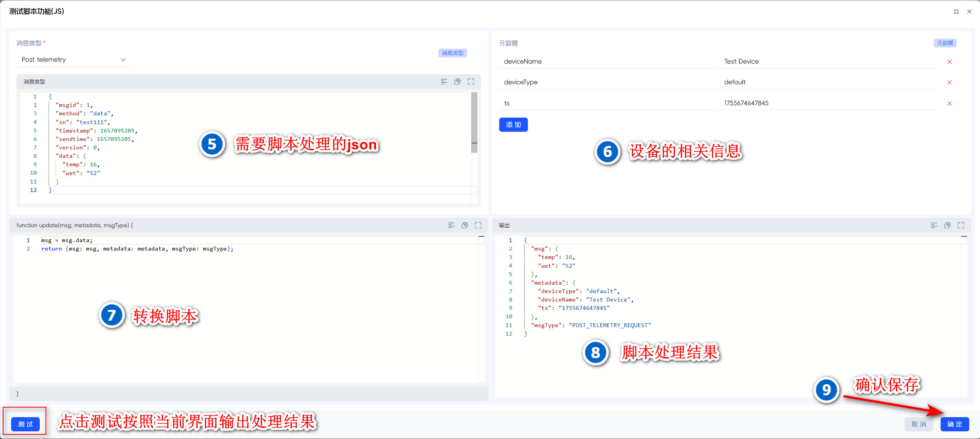Fullscreen the message JSON editor
This screenshot has height=439, width=980.
click(x=471, y=82)
